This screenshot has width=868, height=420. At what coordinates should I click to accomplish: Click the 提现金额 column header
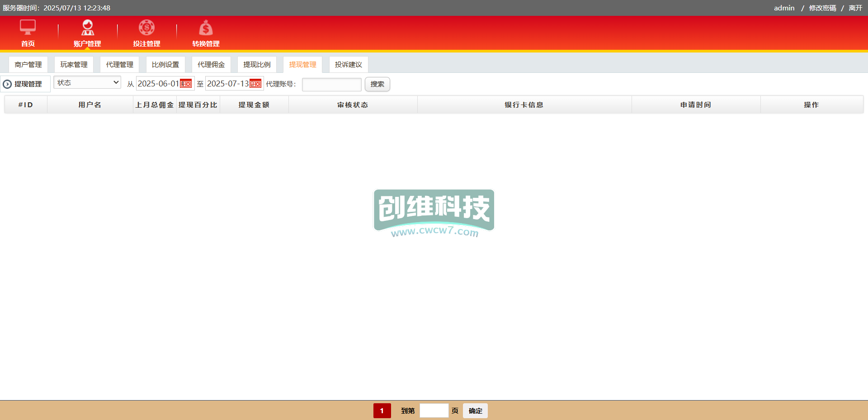(x=254, y=105)
